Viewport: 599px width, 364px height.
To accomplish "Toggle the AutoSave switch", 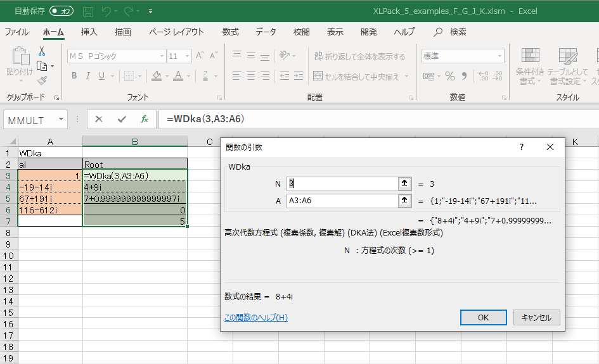I will click(x=61, y=11).
